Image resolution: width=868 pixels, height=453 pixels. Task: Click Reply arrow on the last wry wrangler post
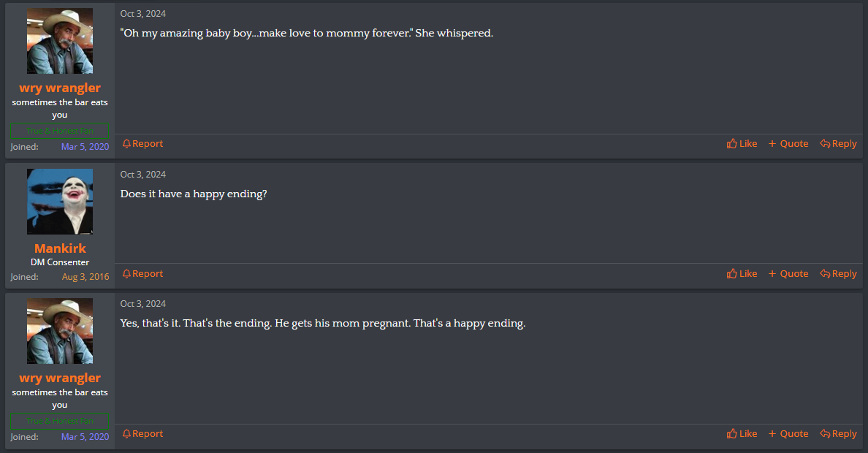(825, 434)
